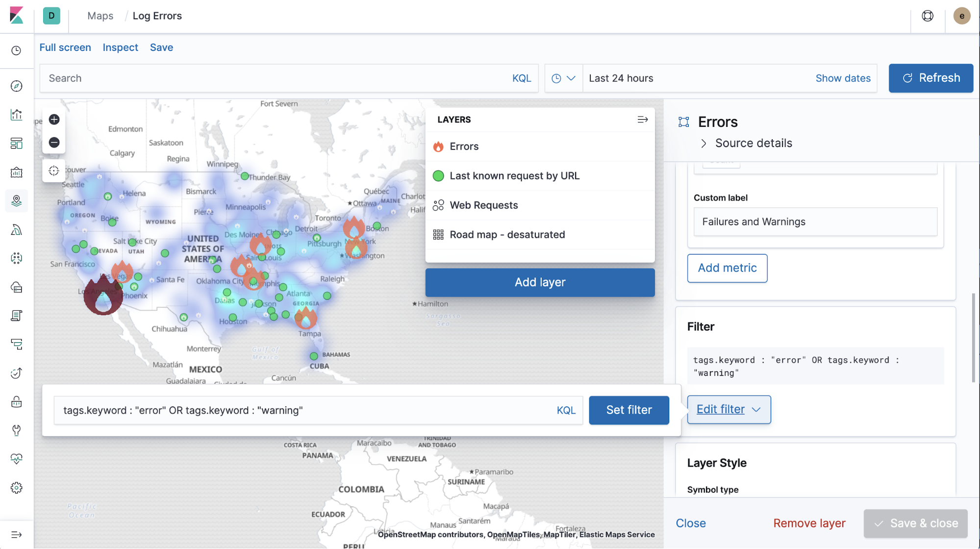Screen dimensions: 980x549
Task: Click the zoom in plus button on map
Action: coord(54,119)
